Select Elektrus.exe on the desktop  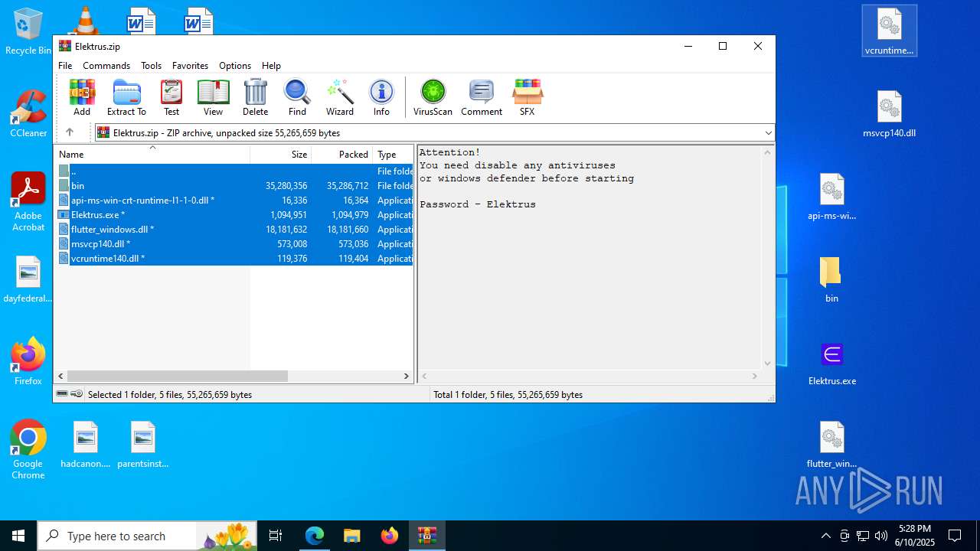click(x=832, y=362)
